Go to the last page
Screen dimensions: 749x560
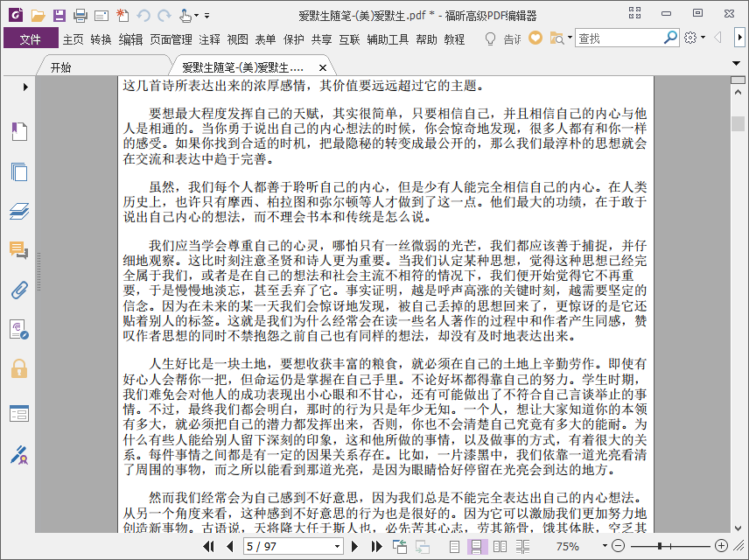pos(377,546)
